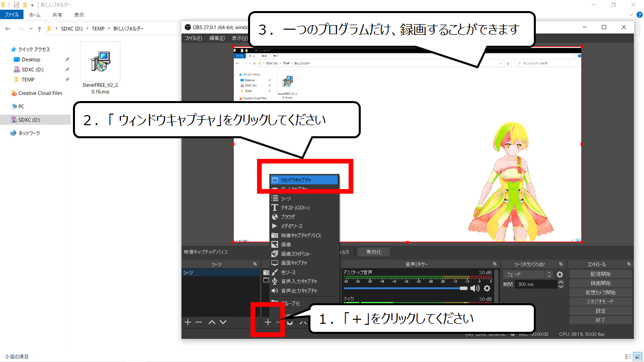Choose Window Capture from the source menu

pyautogui.click(x=304, y=179)
